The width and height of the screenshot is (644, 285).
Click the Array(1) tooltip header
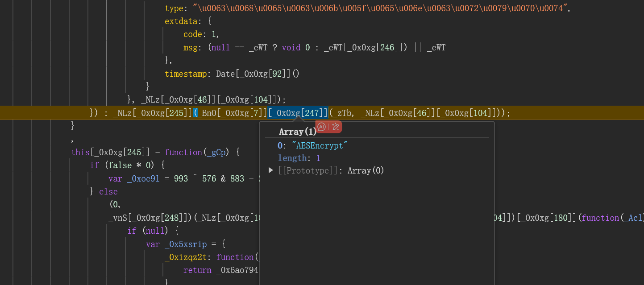(x=298, y=132)
